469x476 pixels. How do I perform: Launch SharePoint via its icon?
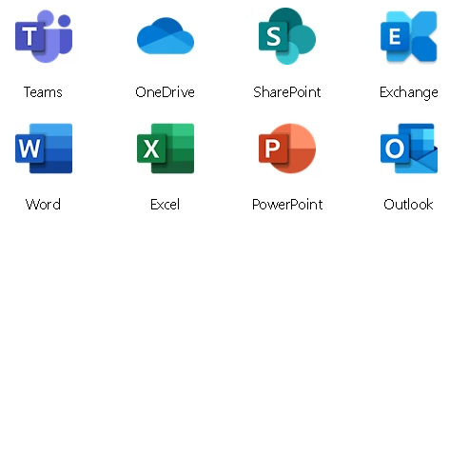287,36
